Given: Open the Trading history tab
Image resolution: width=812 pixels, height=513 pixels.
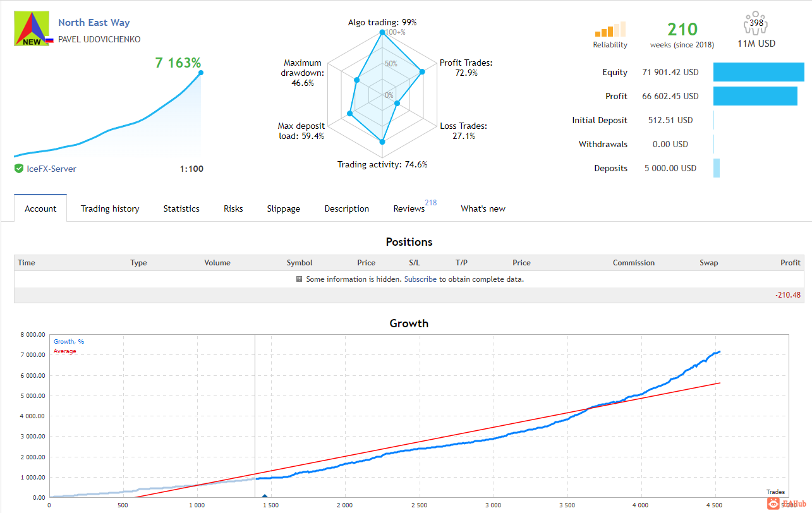Looking at the screenshot, I should [x=110, y=208].
